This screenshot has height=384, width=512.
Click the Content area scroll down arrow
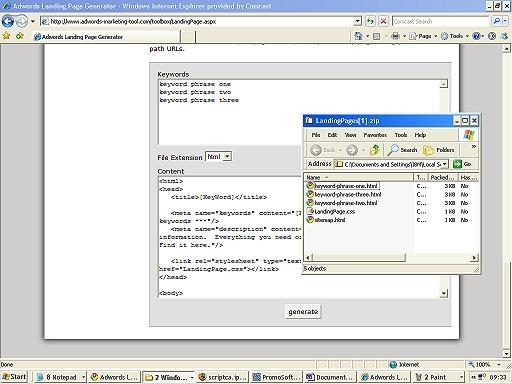[x=444, y=293]
